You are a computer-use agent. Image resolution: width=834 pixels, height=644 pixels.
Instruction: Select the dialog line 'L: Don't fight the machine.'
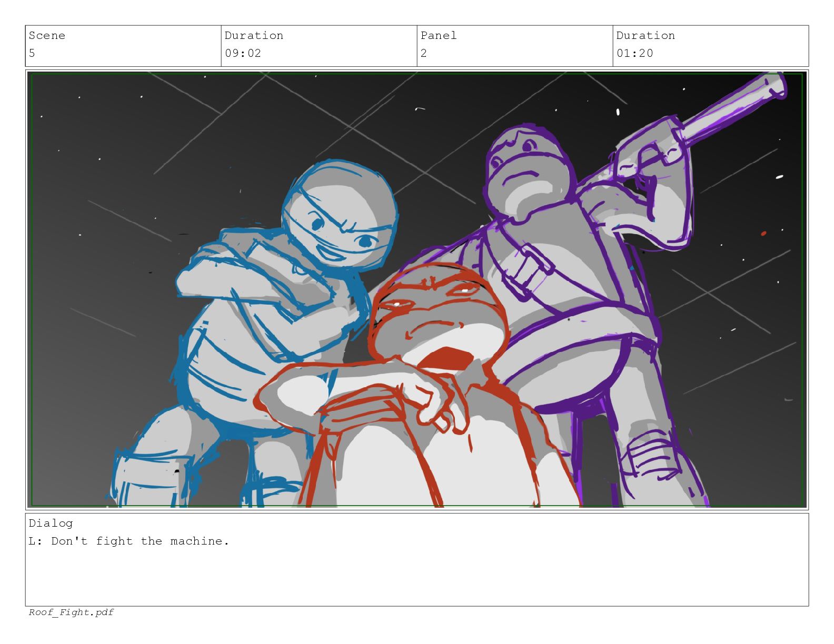click(129, 541)
